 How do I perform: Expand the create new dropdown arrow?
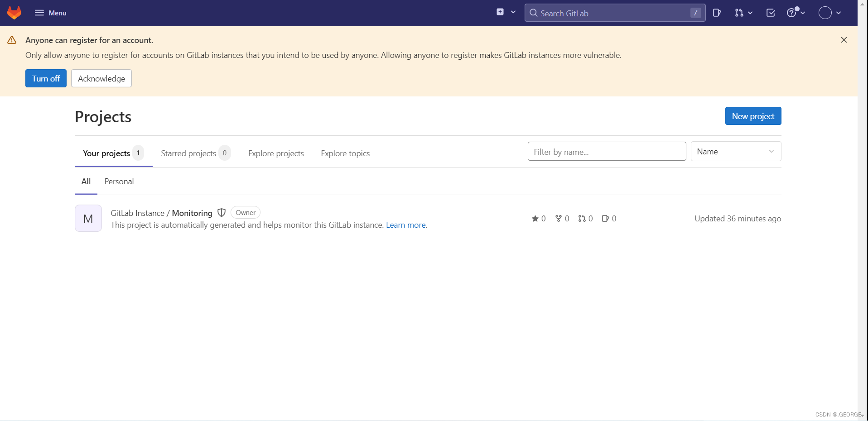click(513, 12)
